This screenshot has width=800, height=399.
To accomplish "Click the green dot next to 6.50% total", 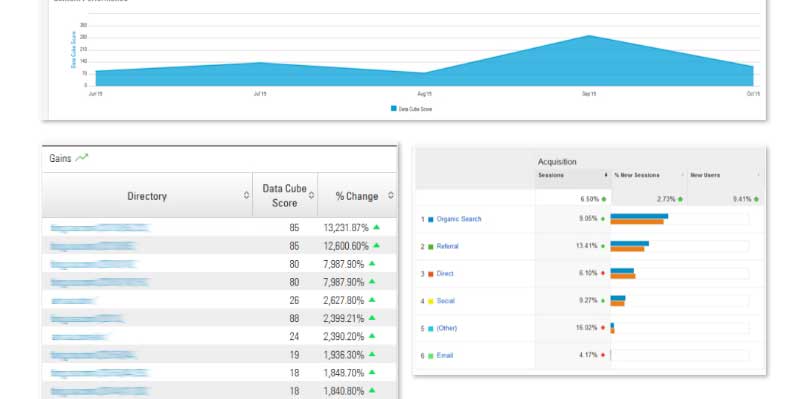I will coord(604,199).
